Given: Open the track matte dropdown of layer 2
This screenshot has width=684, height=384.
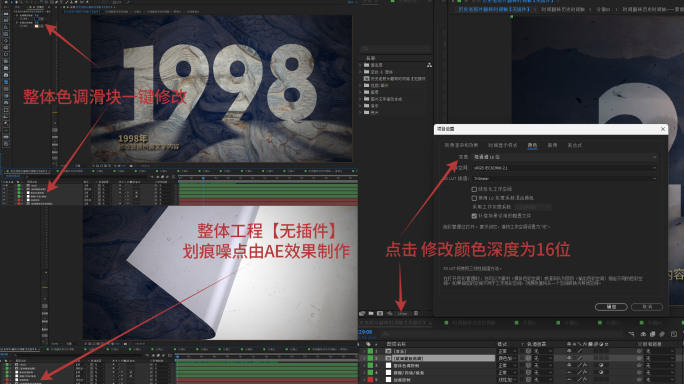Looking at the screenshot, I should [x=543, y=358].
